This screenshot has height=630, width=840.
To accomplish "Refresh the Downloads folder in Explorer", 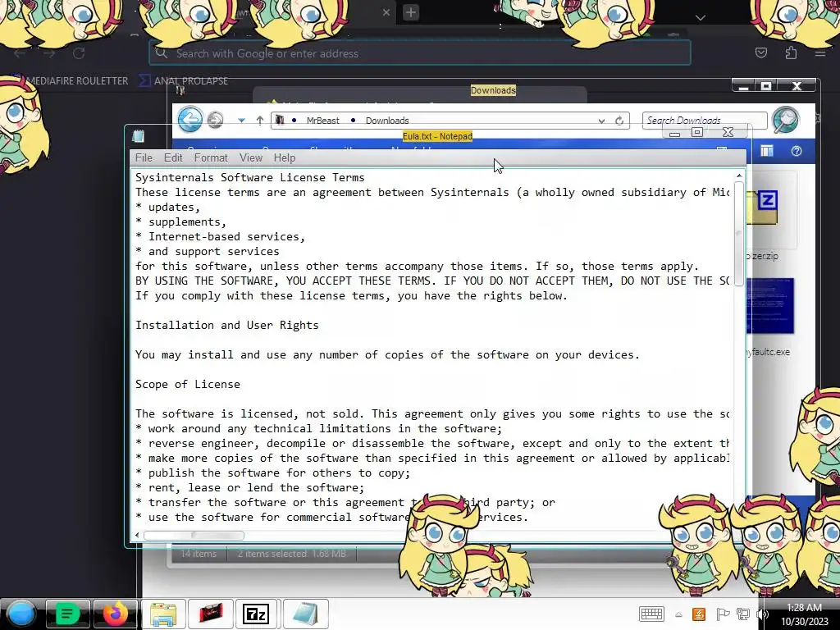I will point(619,121).
